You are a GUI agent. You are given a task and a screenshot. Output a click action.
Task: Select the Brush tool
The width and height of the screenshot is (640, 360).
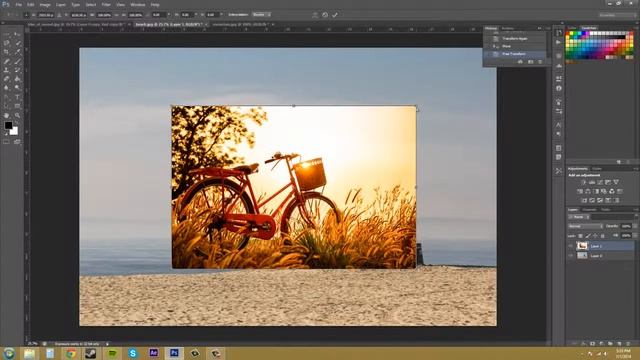click(x=17, y=61)
